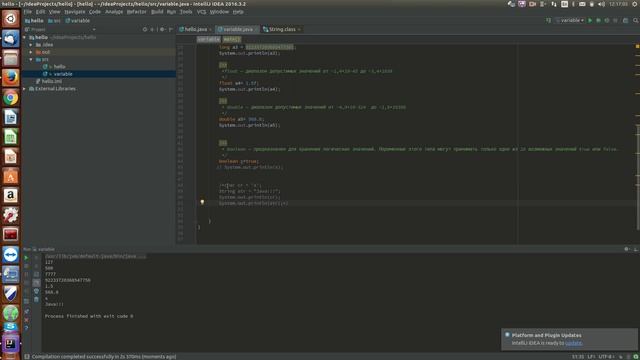
Task: Expand the out folder
Action: pyautogui.click(x=31, y=52)
